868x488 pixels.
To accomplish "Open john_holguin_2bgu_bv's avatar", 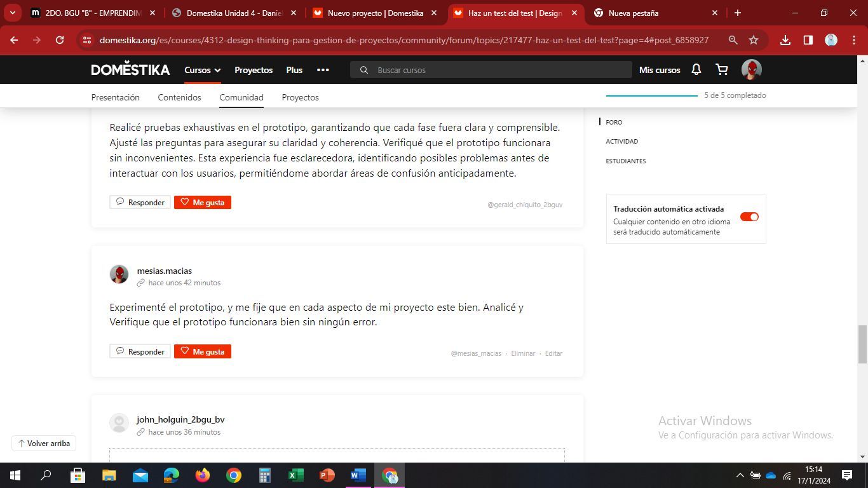I will tap(119, 423).
